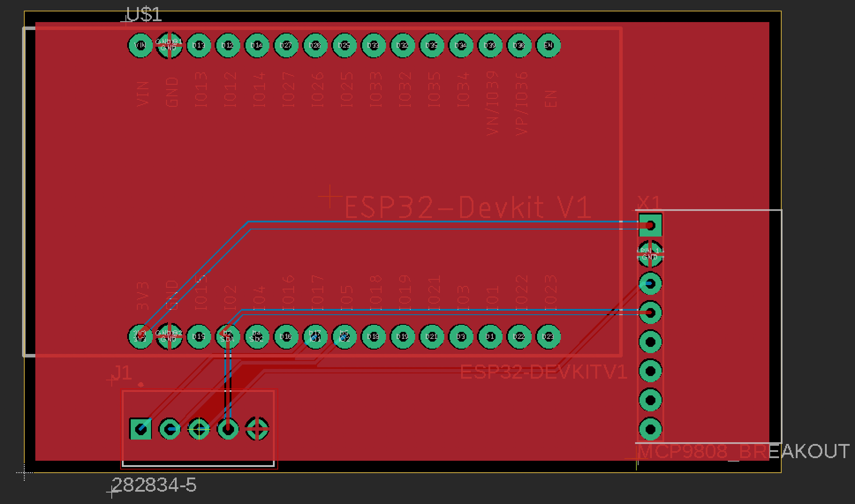Select the IO12 pad on the ESP32 header
855x504 pixels.
[227, 45]
